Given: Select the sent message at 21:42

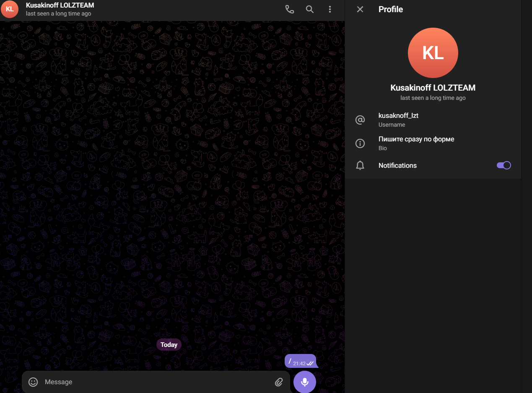Looking at the screenshot, I should (x=300, y=361).
